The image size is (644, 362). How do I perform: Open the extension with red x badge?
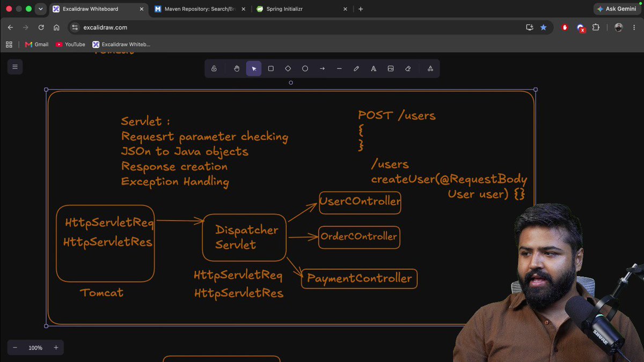tap(580, 28)
